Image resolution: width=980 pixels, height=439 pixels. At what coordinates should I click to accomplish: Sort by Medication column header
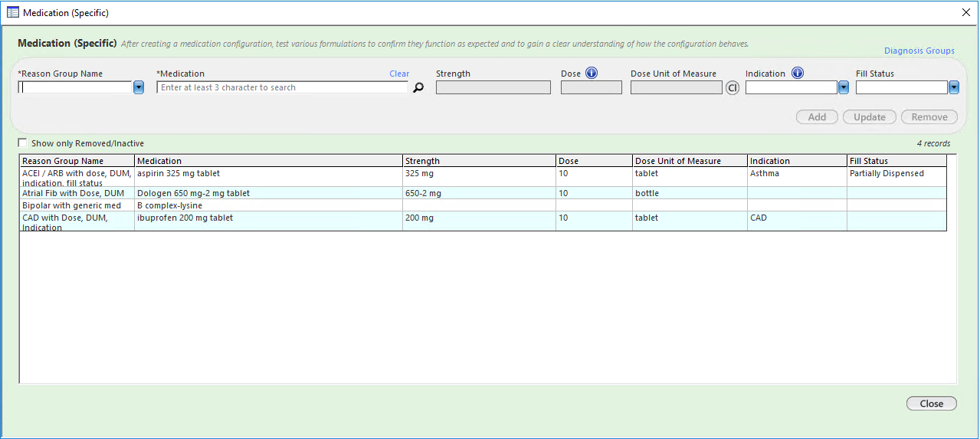[268, 161]
